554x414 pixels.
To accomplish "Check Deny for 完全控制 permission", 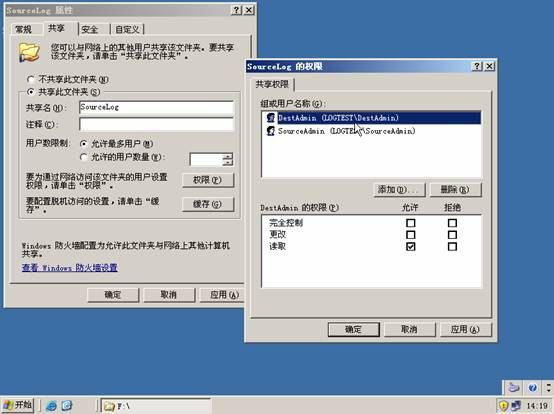I will [452, 223].
